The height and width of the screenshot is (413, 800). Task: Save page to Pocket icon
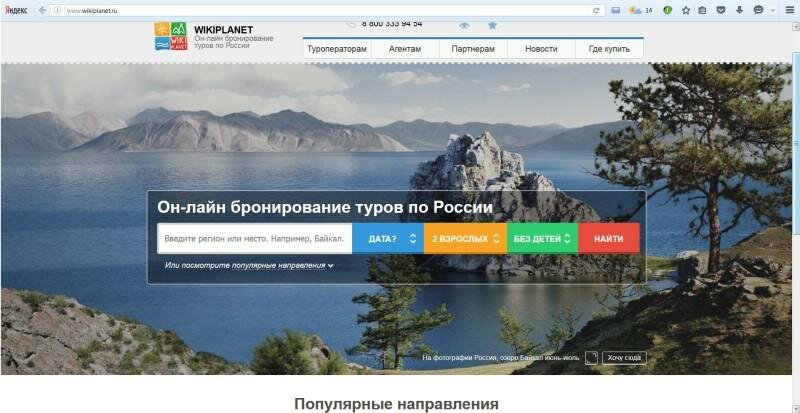coord(720,10)
